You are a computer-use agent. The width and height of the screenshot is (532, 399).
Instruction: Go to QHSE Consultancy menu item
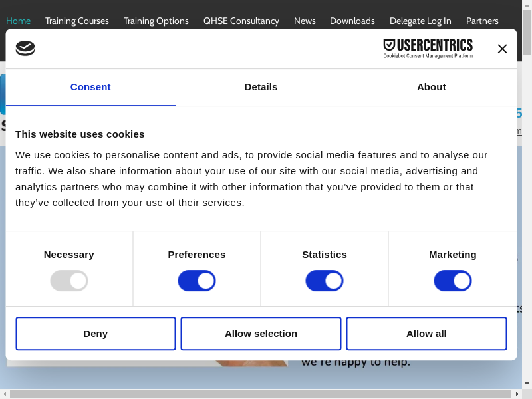click(241, 21)
